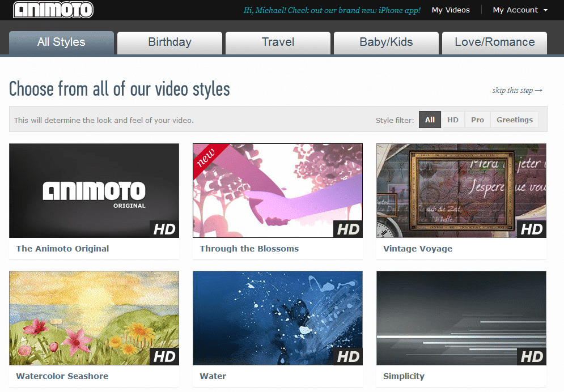Select The Animoto Original thumbnail

(94, 190)
